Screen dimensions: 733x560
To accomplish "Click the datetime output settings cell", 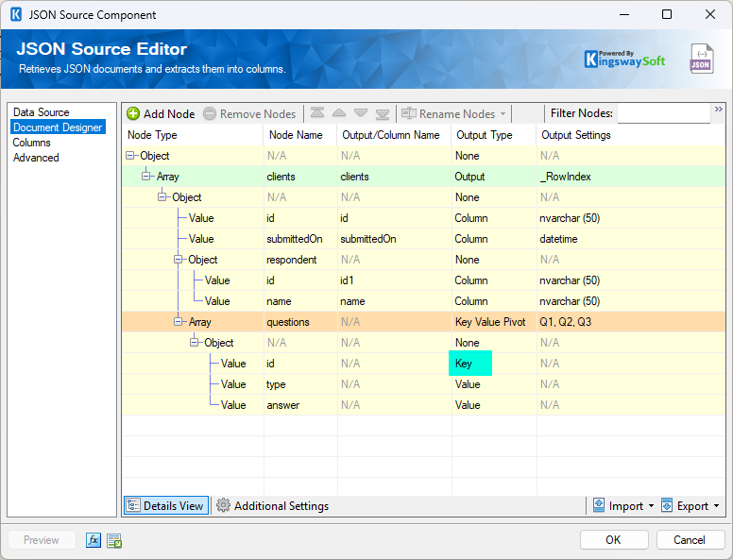I will pyautogui.click(x=631, y=238).
